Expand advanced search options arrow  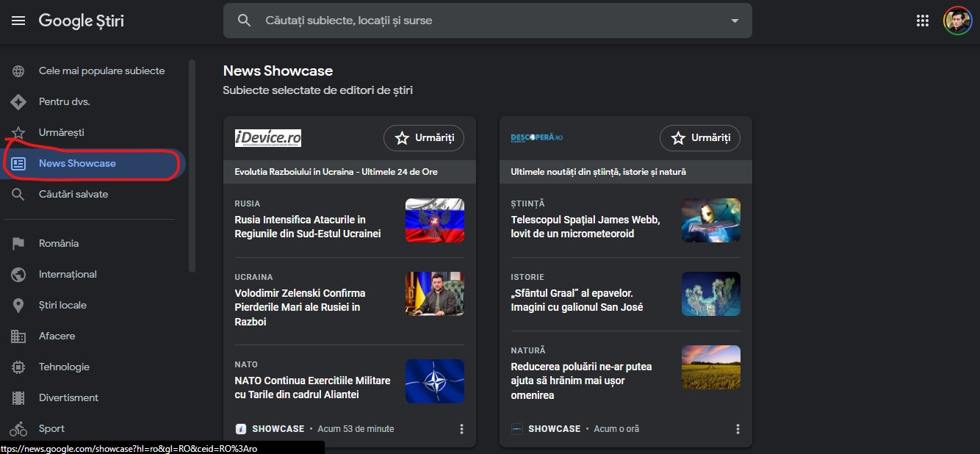(735, 21)
